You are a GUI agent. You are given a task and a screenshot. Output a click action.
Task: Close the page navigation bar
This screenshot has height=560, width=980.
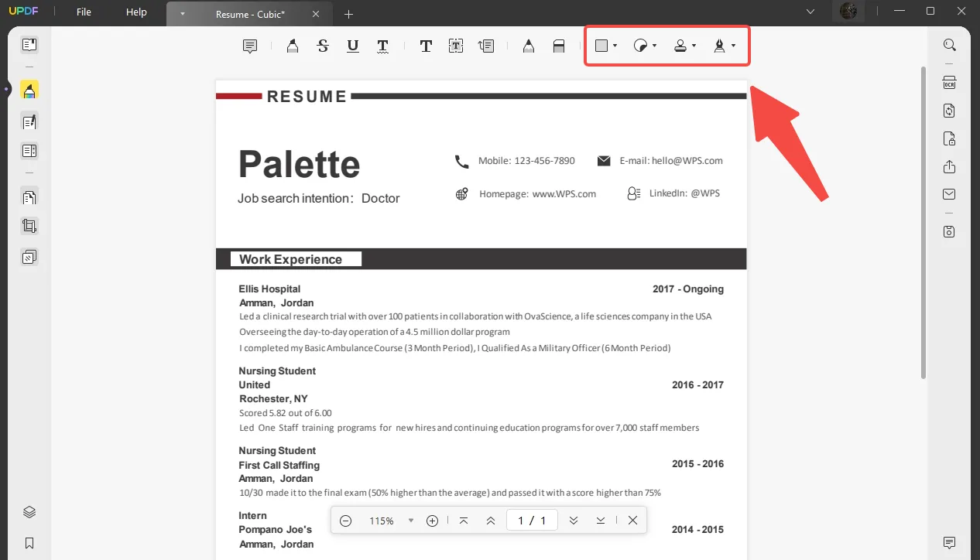click(632, 521)
